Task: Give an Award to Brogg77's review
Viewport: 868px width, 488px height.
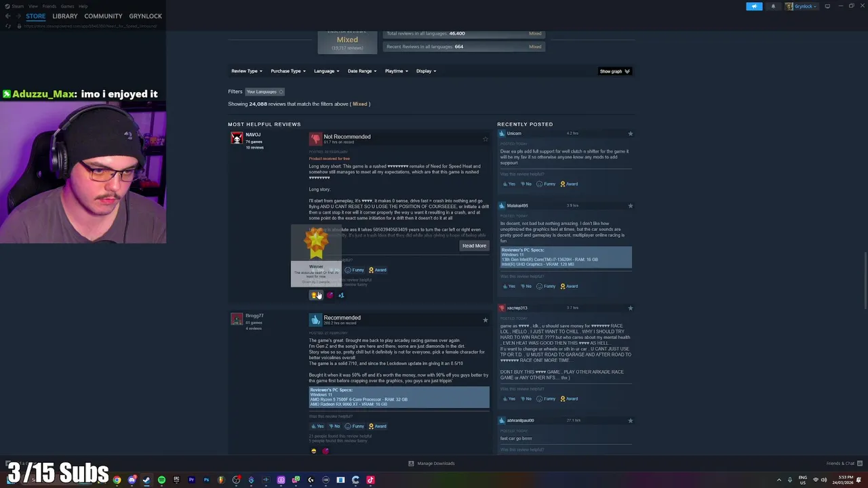Action: (378, 426)
